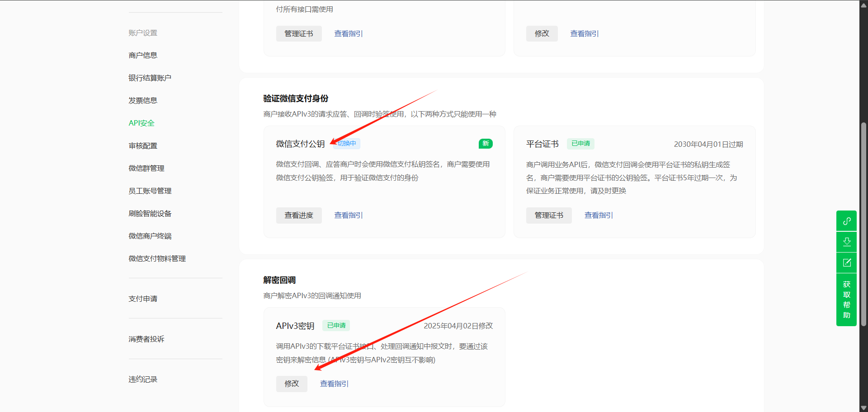
Task: Click the scrollbar down arrow
Action: click(863, 408)
